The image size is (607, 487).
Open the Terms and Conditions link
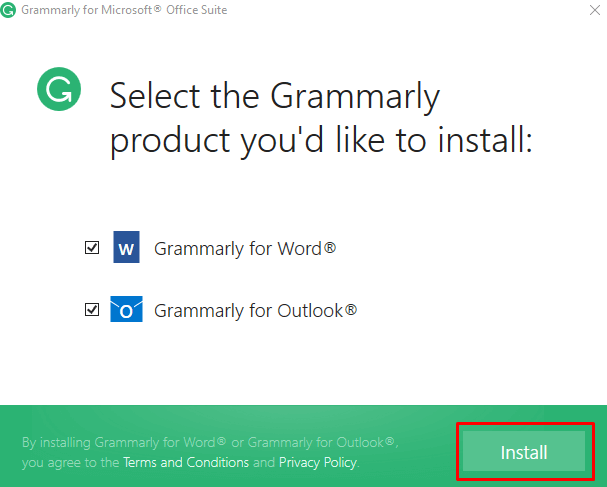click(x=186, y=463)
